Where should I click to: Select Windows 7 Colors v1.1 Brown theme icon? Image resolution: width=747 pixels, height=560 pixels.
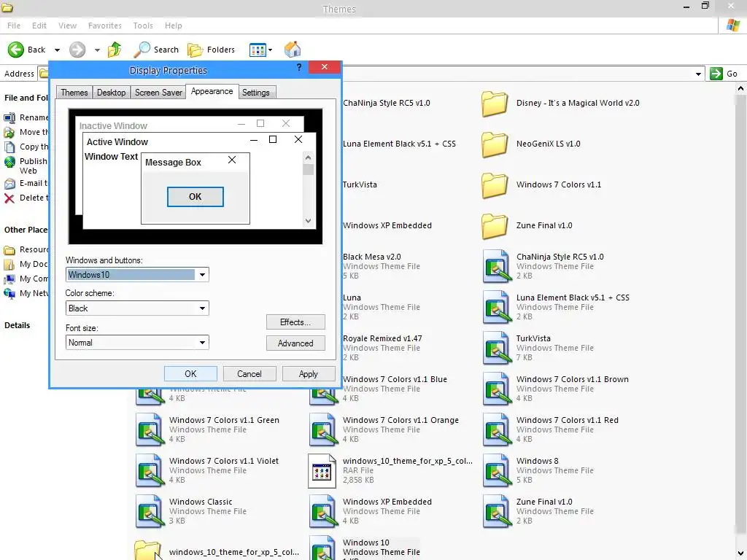[x=497, y=389]
